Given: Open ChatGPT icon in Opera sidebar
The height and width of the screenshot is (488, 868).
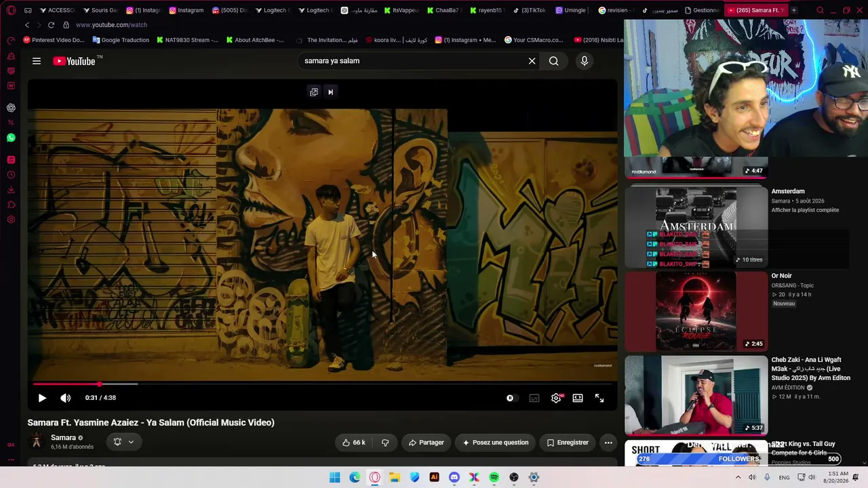Looking at the screenshot, I should (11, 108).
